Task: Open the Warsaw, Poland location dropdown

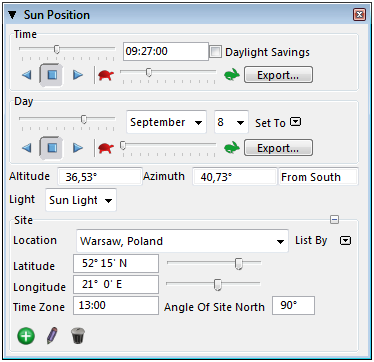Action: click(182, 241)
